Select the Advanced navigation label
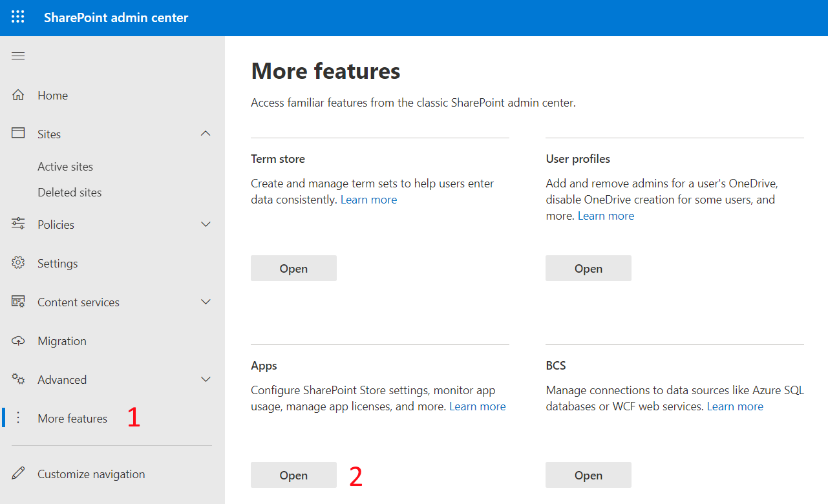The width and height of the screenshot is (828, 504). pos(62,380)
